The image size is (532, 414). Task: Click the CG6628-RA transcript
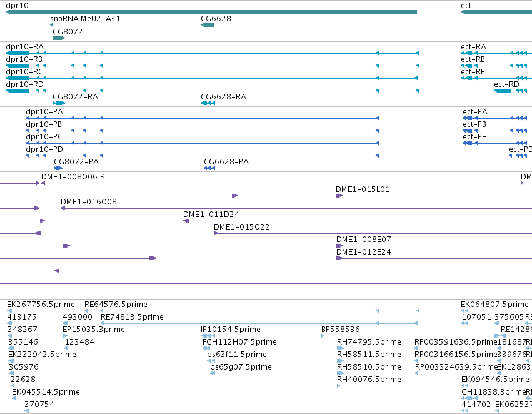[x=208, y=103]
